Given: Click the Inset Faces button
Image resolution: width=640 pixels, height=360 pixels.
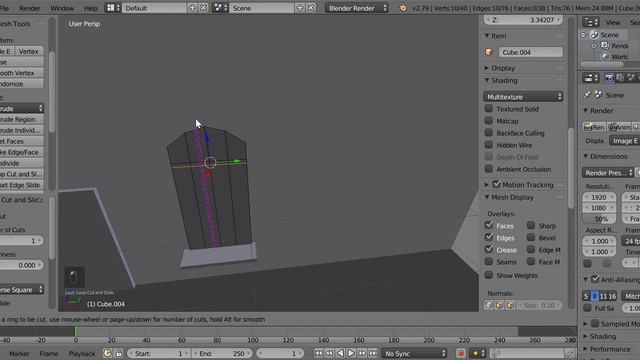Looking at the screenshot, I should 22,141.
